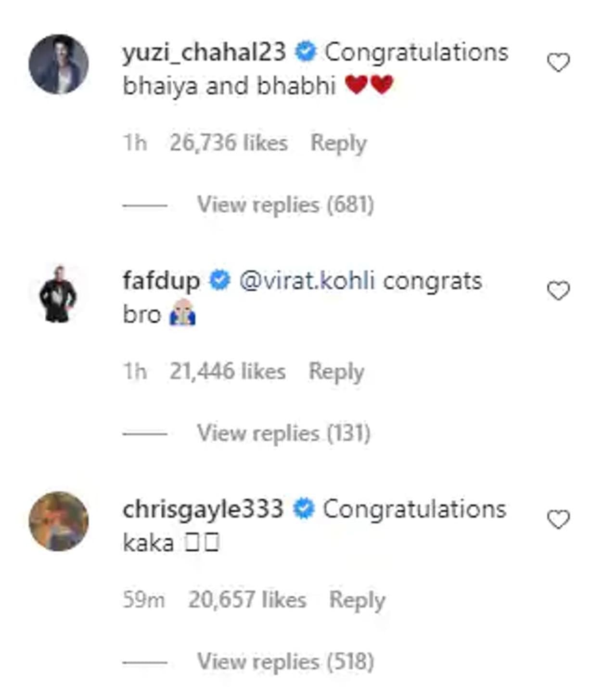Reply to yuzi_chahal23's congratulations comment
This screenshot has width=616, height=687.
339,143
